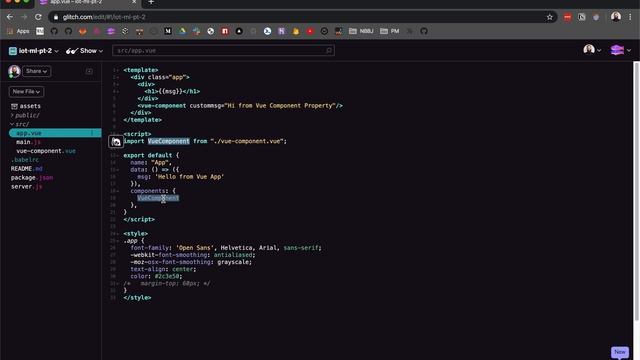Image resolution: width=640 pixels, height=360 pixels.
Task: Open the Medium M bookmark icon
Action: point(168,31)
